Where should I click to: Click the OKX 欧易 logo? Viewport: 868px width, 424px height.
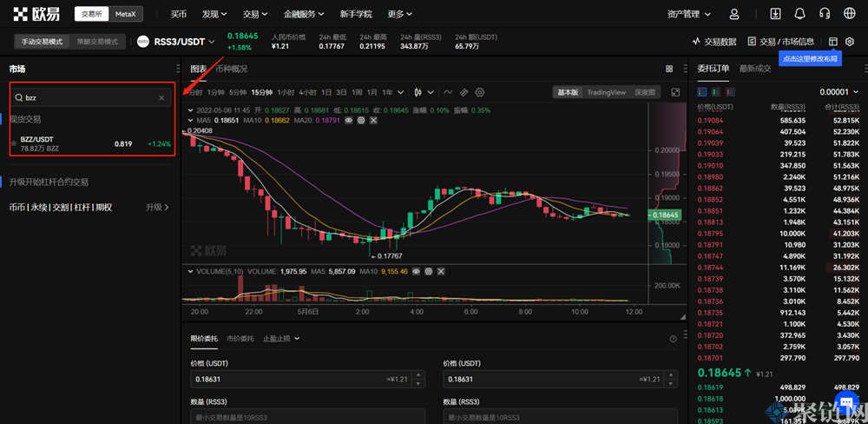pos(36,14)
